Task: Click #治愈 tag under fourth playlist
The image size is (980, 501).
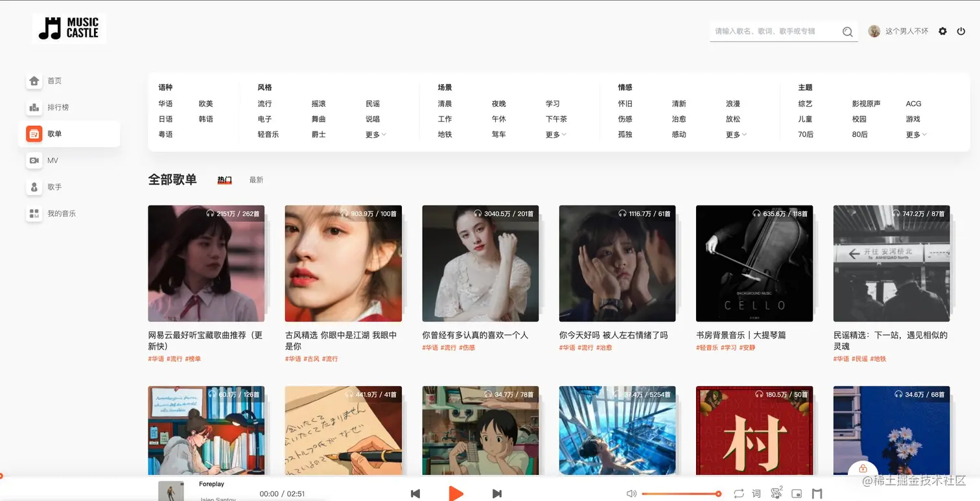Action: [604, 348]
